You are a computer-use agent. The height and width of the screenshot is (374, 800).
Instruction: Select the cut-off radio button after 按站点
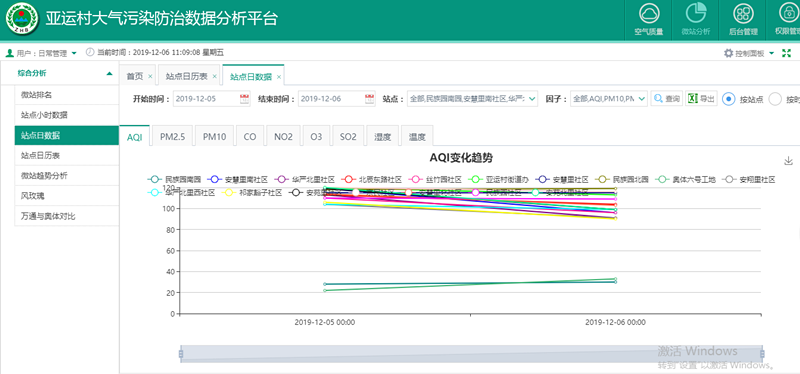775,99
